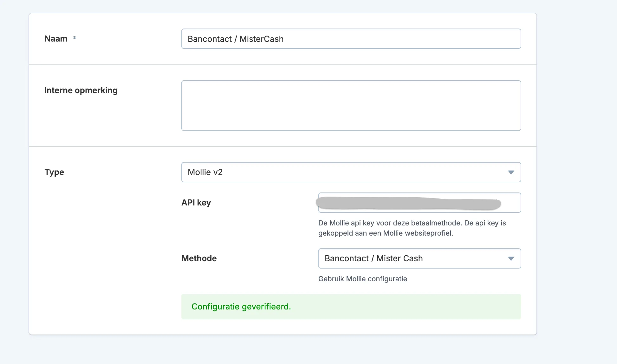Click the Naam input field
Screen dimensions: 617x364
(351, 39)
